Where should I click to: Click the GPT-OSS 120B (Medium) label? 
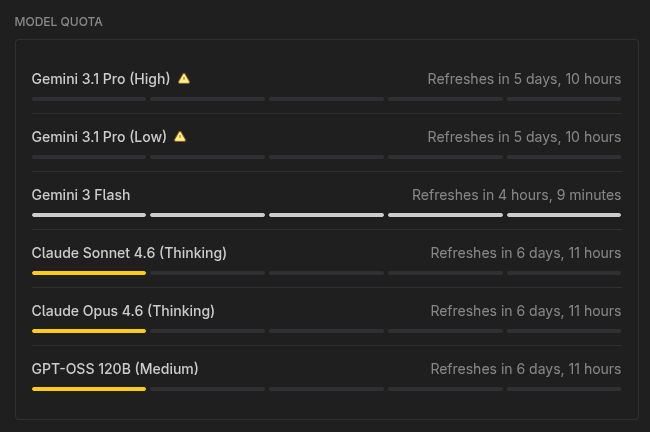pos(115,369)
